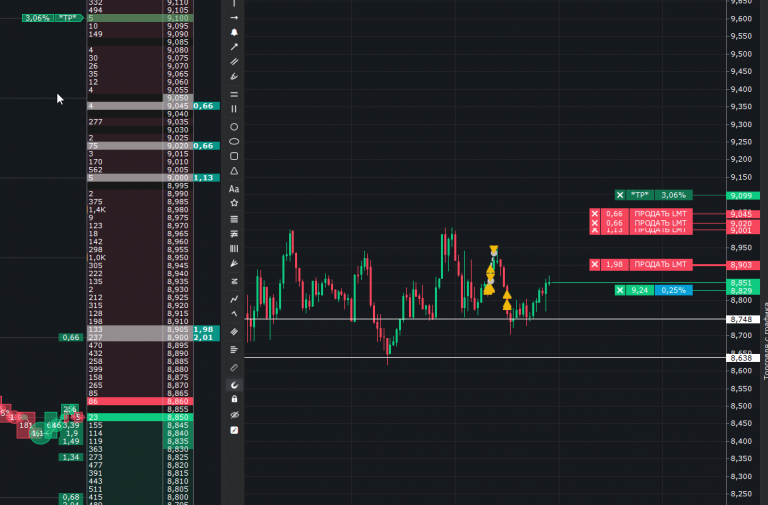768x505 pixels.
Task: Select the rounded rectangle shape tool
Action: click(234, 156)
